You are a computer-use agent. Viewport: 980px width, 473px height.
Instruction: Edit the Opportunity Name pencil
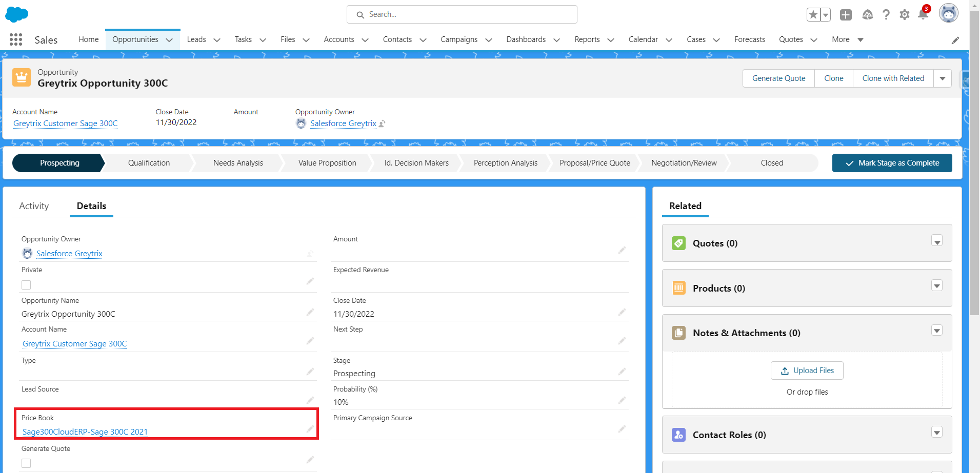[x=310, y=312]
